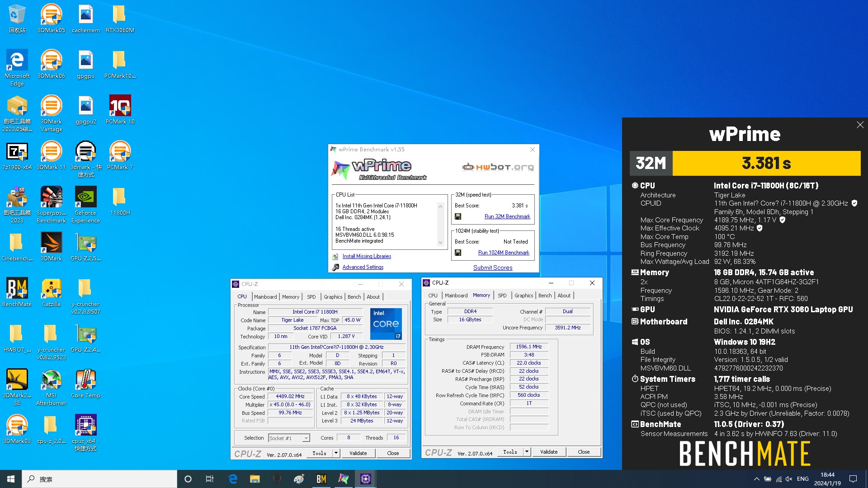Click Submit Scores link in wPrime
This screenshot has width=868, height=488.
click(x=493, y=267)
